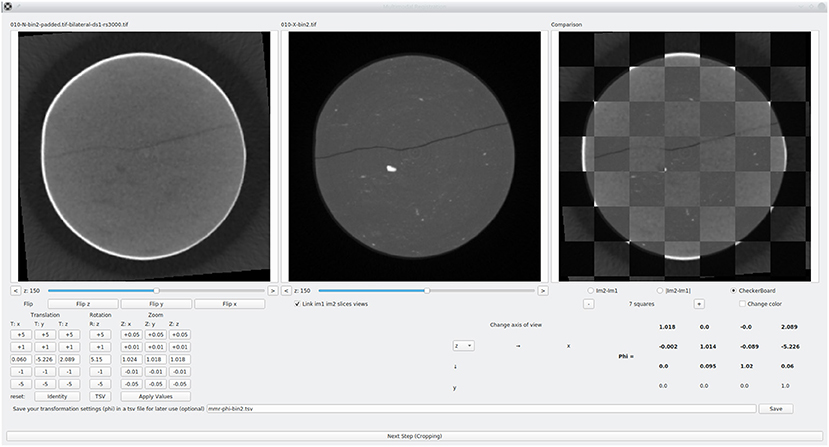The image size is (829, 447).
Task: Proceed to Next Step (Cropping)
Action: (x=414, y=436)
